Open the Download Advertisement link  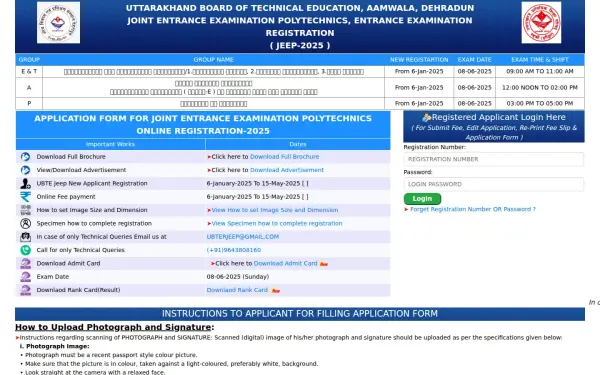coord(287,170)
